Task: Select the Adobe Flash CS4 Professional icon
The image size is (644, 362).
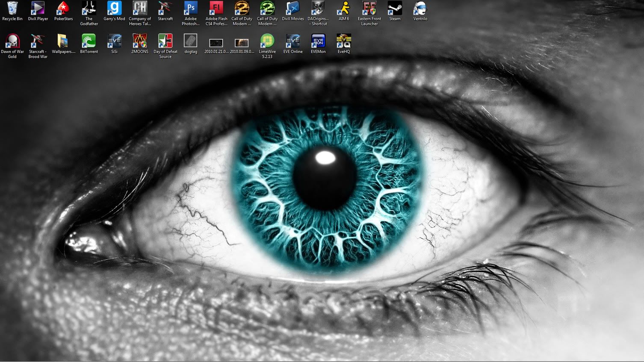Action: pyautogui.click(x=216, y=8)
